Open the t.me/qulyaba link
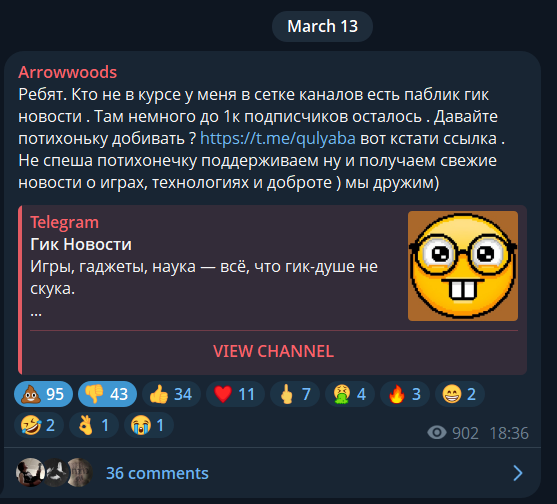The height and width of the screenshot is (504, 557). click(278, 139)
